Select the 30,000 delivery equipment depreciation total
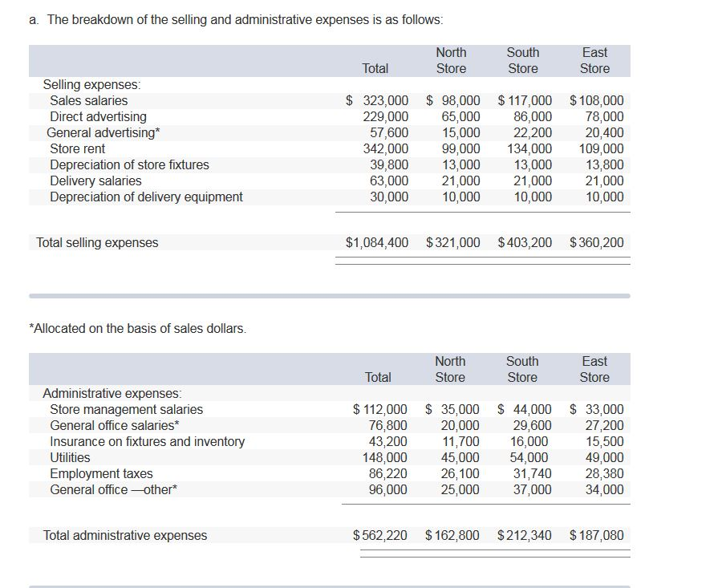722x588 pixels. [389, 197]
